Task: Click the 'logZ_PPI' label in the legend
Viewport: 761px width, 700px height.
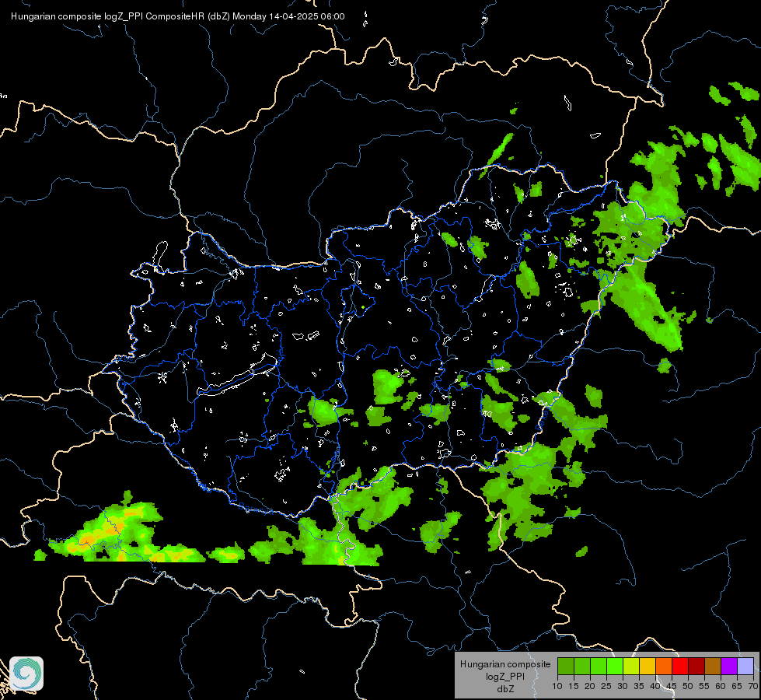Action: 505,676
